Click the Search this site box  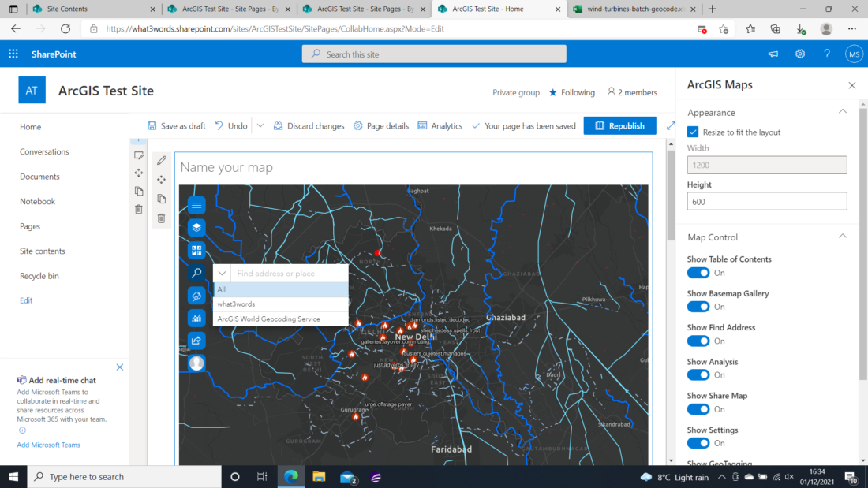tap(434, 54)
